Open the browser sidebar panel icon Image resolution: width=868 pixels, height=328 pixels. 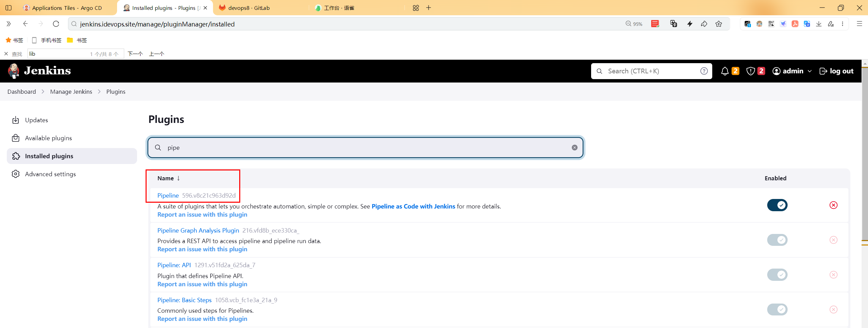pyautogui.click(x=8, y=7)
